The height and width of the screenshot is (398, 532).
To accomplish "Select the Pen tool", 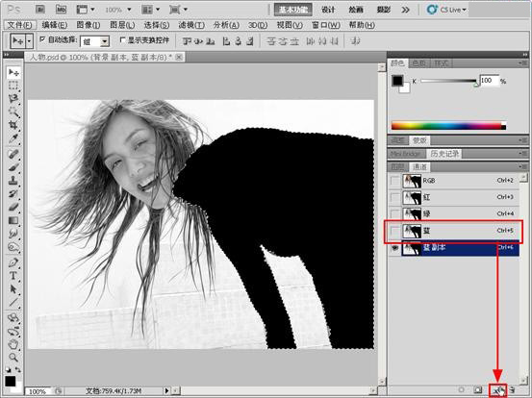I will tap(13, 262).
